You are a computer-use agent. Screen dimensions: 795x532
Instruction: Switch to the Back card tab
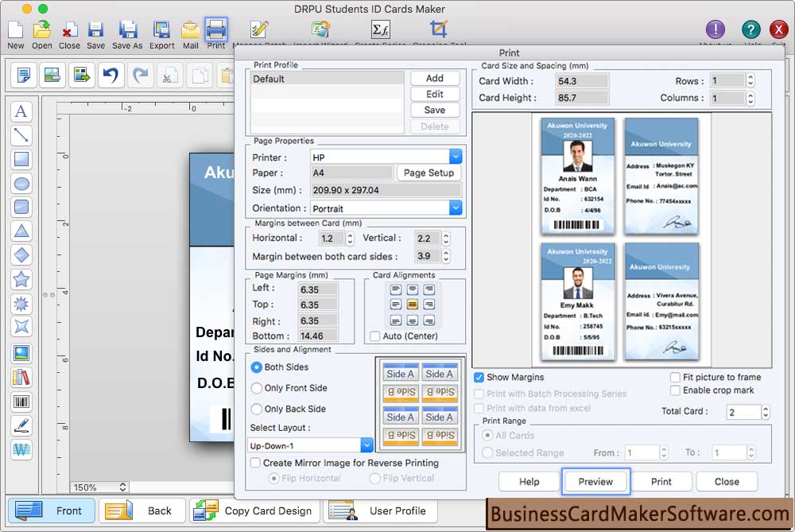(142, 511)
